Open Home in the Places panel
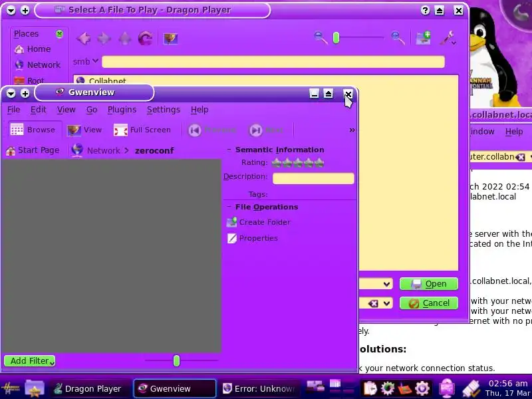This screenshot has width=532, height=399. (33, 49)
